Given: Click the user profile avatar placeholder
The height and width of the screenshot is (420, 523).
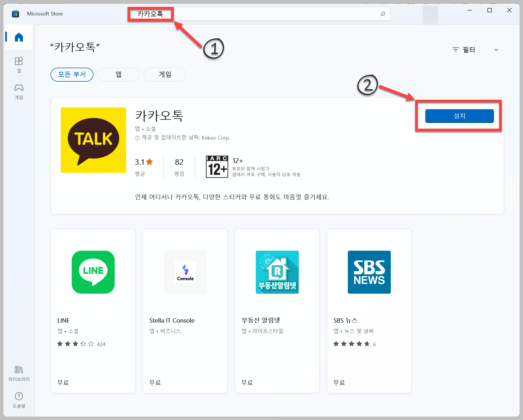Looking at the screenshot, I should (430, 15).
